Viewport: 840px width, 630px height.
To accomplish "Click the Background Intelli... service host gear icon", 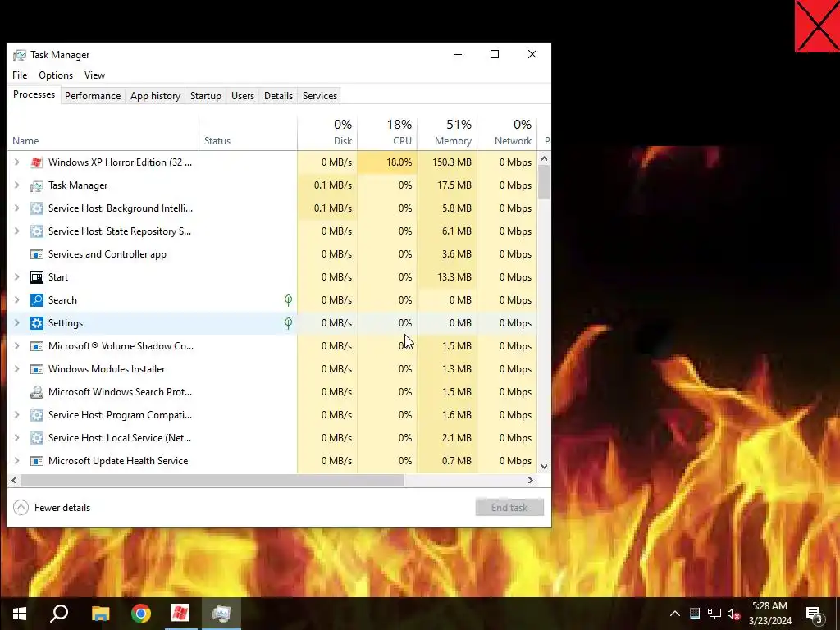I will click(x=36, y=208).
